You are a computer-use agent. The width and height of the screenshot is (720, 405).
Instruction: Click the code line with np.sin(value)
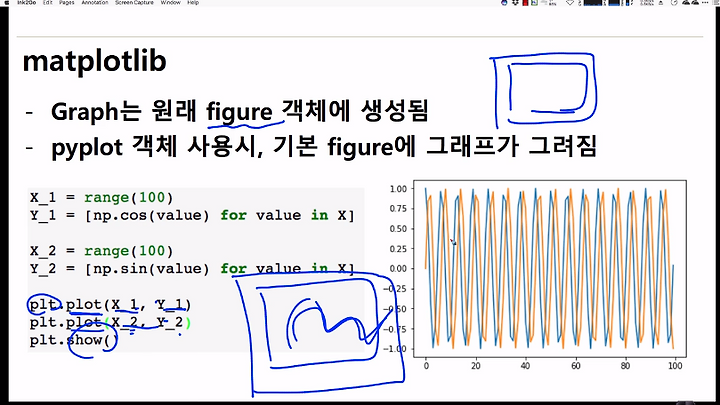click(192, 269)
